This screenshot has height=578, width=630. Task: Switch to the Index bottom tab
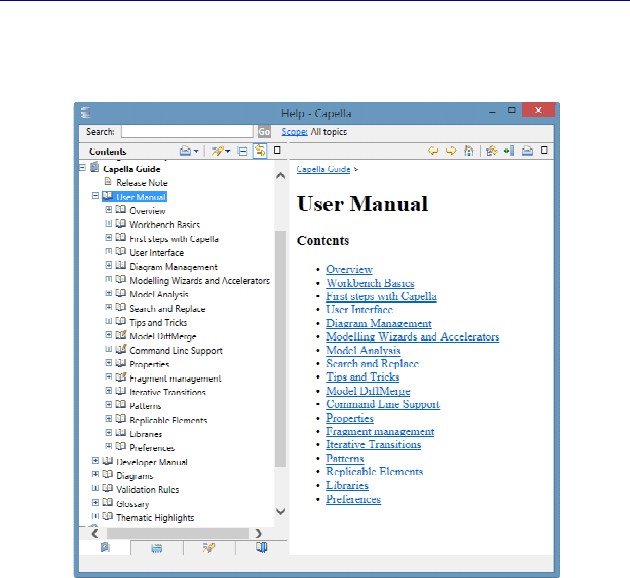157,548
